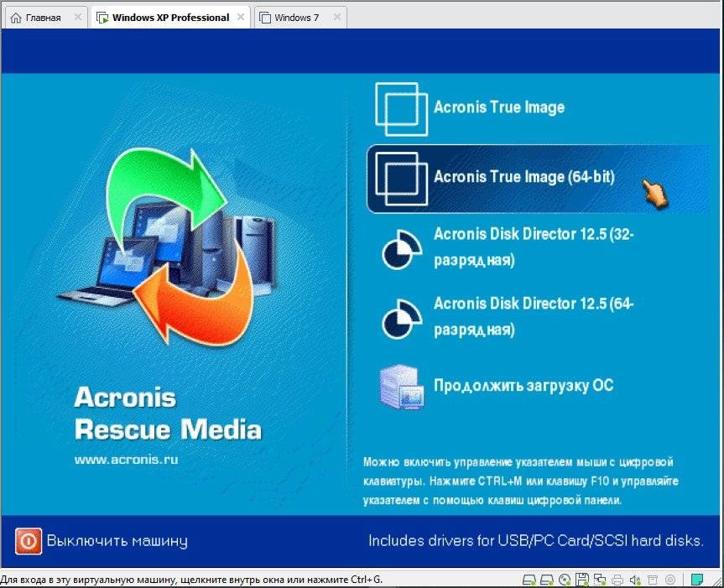Click the first hard disk status icon
This screenshot has height=588, width=724.
529,580
